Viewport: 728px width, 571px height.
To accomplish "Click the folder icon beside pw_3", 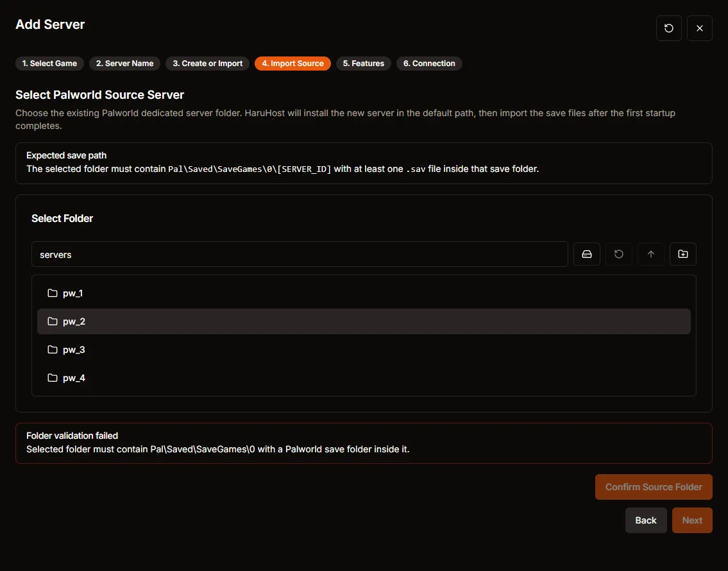I will pos(52,349).
